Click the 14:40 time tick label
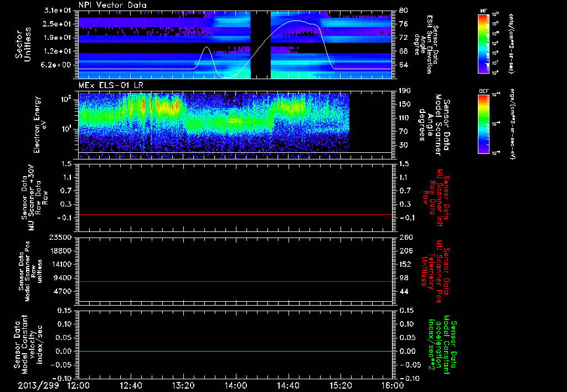 click(288, 385)
